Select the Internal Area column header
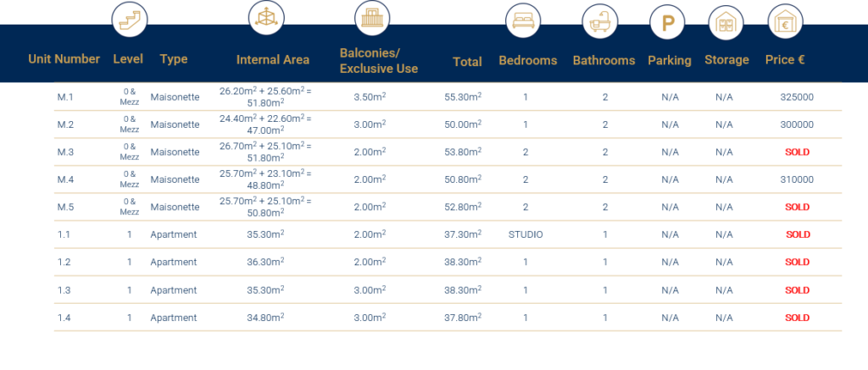This screenshot has height=370, width=868. [x=273, y=60]
